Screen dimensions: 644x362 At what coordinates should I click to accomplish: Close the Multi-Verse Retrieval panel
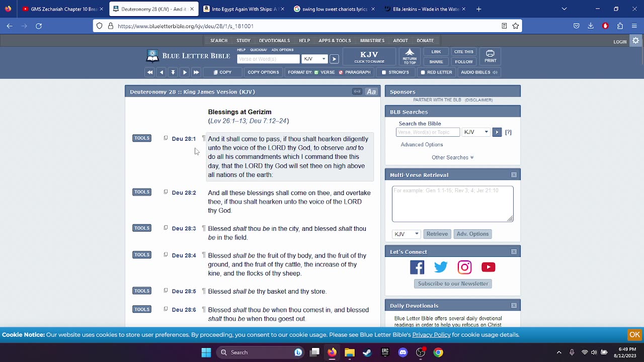pyautogui.click(x=514, y=175)
